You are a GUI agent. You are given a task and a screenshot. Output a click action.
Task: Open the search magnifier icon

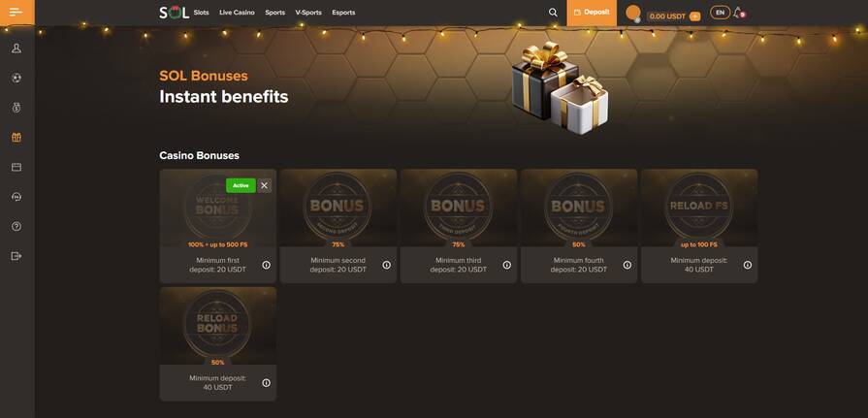553,13
